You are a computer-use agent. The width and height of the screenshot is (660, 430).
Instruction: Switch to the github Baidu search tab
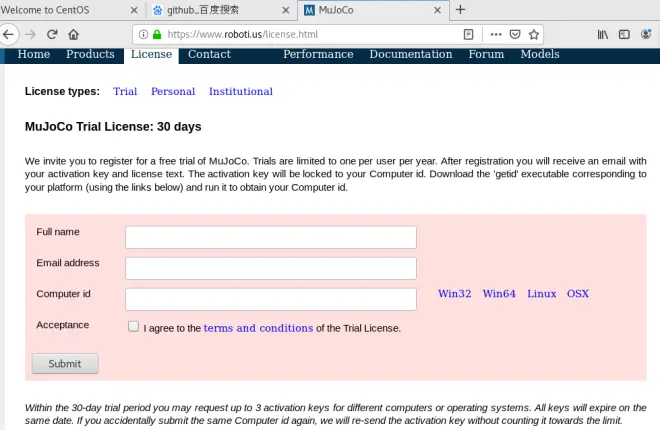click(x=221, y=10)
